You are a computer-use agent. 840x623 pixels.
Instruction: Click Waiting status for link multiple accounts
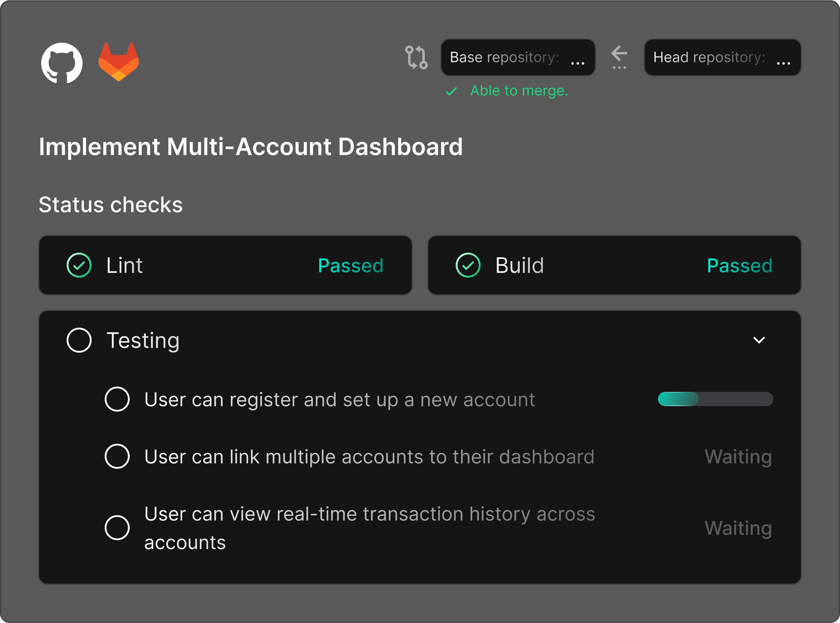738,457
